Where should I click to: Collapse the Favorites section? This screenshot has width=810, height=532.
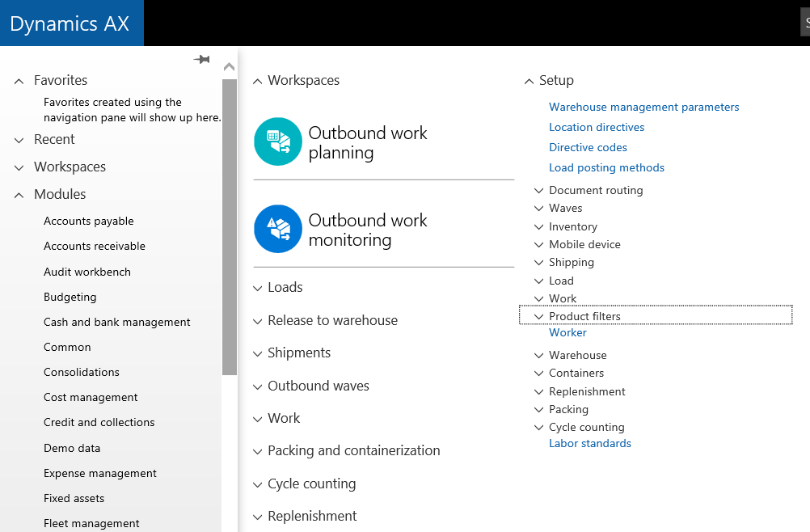(19, 81)
